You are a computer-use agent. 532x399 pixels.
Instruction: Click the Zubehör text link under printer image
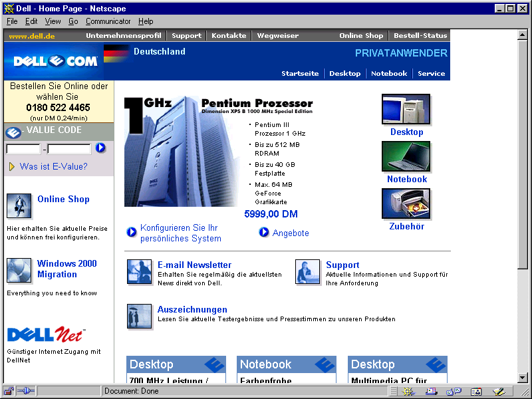click(x=407, y=226)
